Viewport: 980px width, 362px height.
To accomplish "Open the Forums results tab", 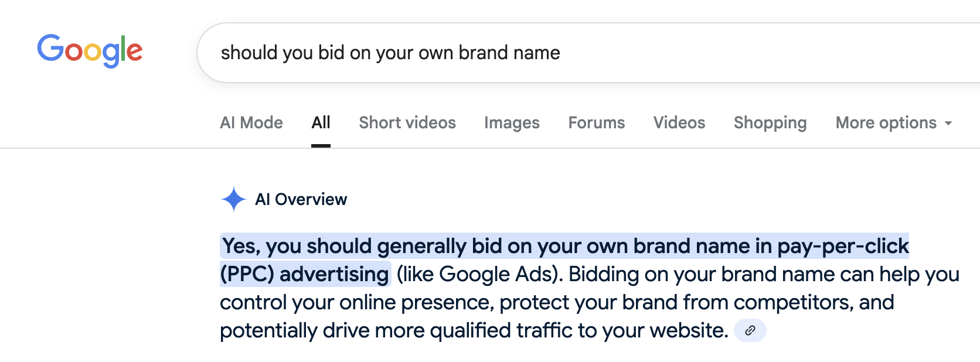I will coord(596,123).
